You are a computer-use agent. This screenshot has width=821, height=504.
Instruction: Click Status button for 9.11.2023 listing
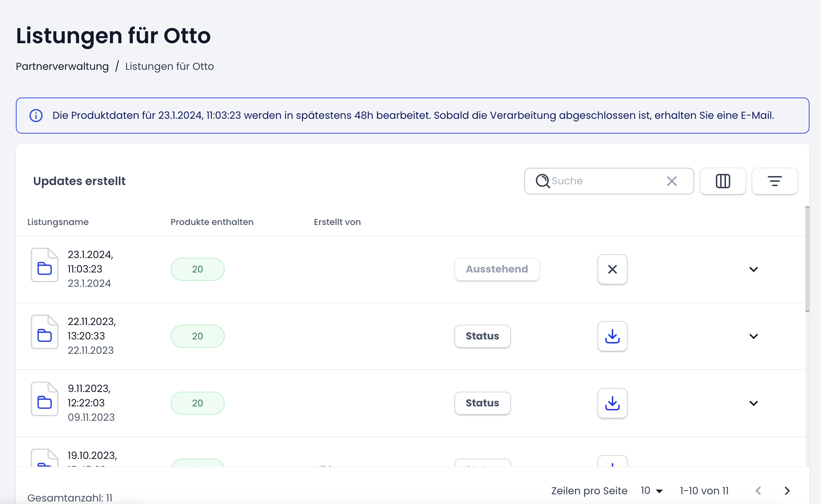(483, 403)
